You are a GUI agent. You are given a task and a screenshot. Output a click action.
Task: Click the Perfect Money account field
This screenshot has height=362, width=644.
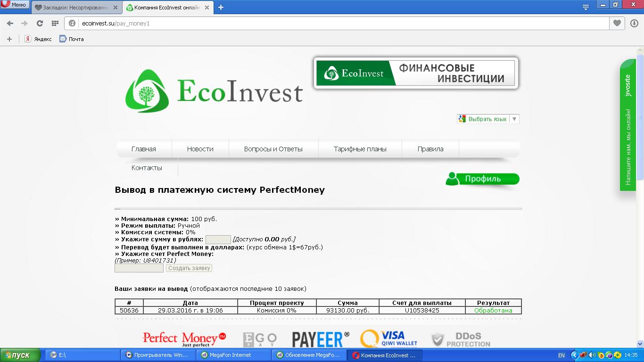pos(139,268)
